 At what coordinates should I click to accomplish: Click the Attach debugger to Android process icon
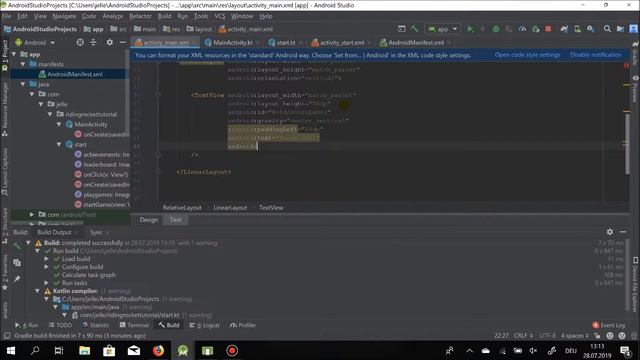536,29
